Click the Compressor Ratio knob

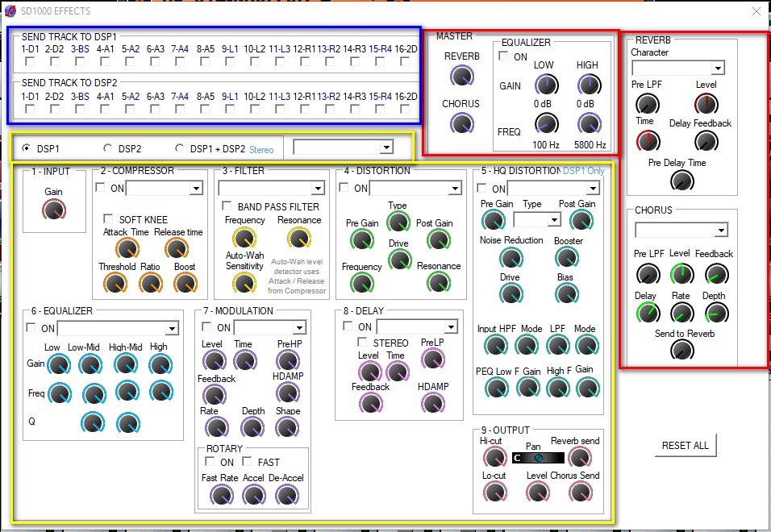tap(151, 284)
